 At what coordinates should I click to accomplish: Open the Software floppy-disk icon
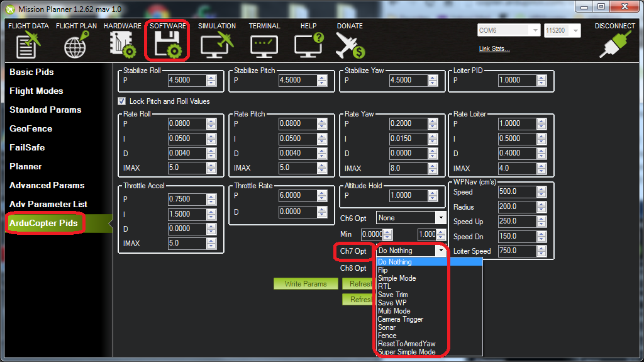167,45
